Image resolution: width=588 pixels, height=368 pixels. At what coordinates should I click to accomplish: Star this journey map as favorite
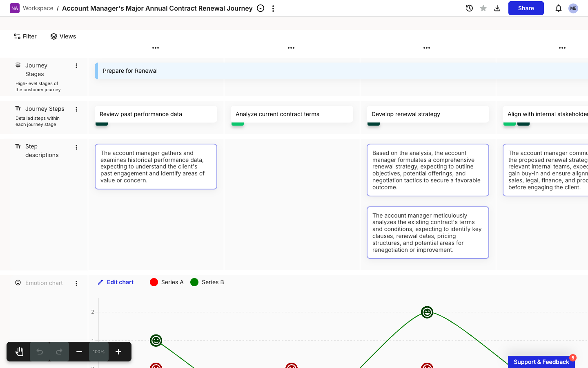click(483, 8)
